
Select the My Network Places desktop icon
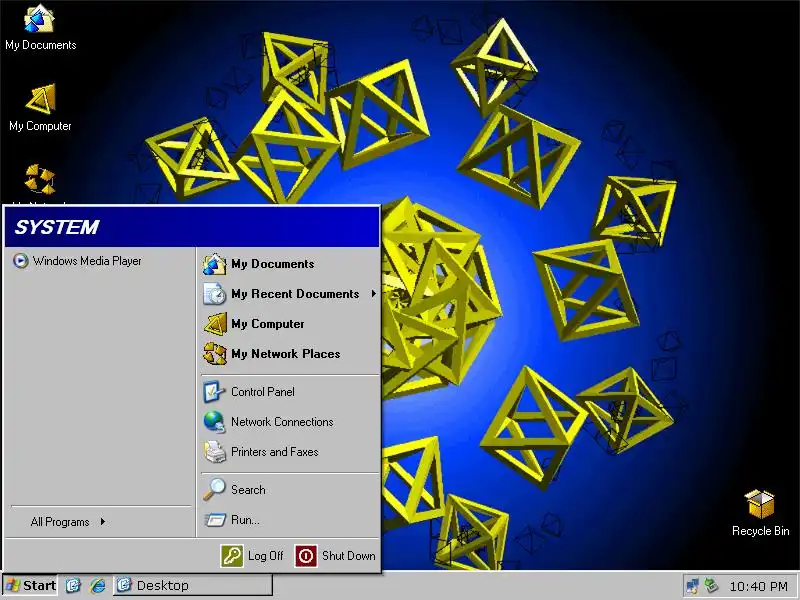[x=40, y=179]
